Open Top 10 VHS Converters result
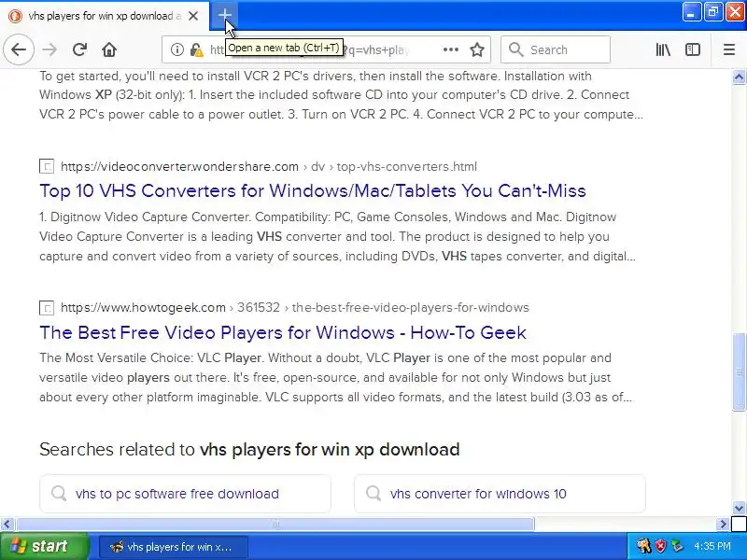The width and height of the screenshot is (747, 560). (x=313, y=191)
